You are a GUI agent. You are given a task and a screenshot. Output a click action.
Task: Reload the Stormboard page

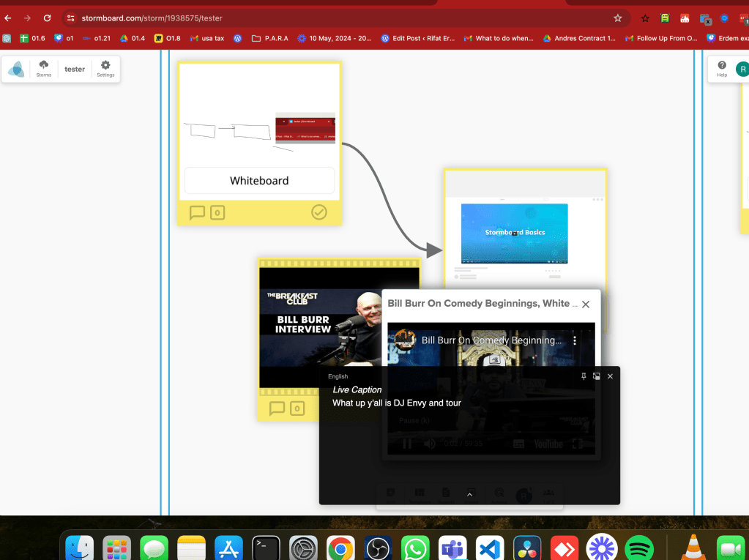[x=47, y=18]
